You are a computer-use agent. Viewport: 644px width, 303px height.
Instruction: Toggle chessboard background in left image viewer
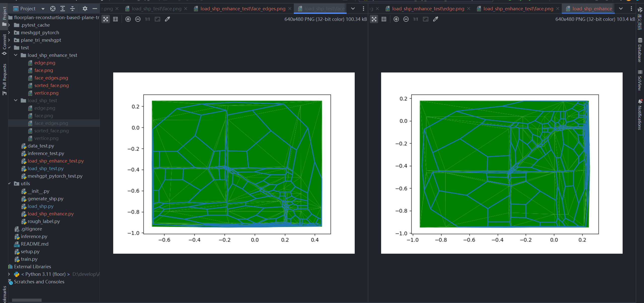point(106,19)
